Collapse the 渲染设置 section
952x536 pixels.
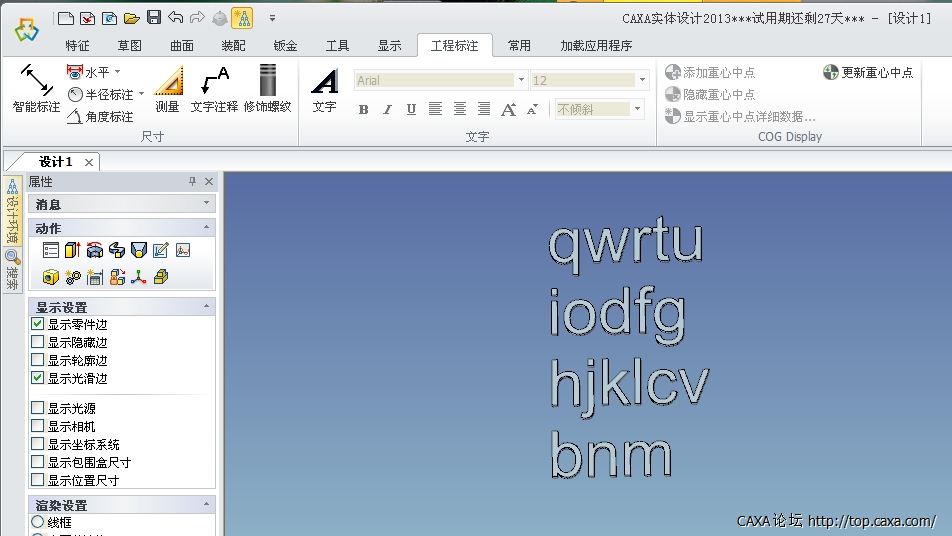[x=206, y=504]
